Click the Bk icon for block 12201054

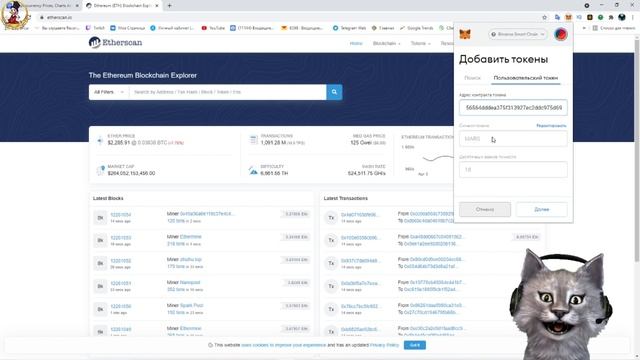(x=100, y=218)
